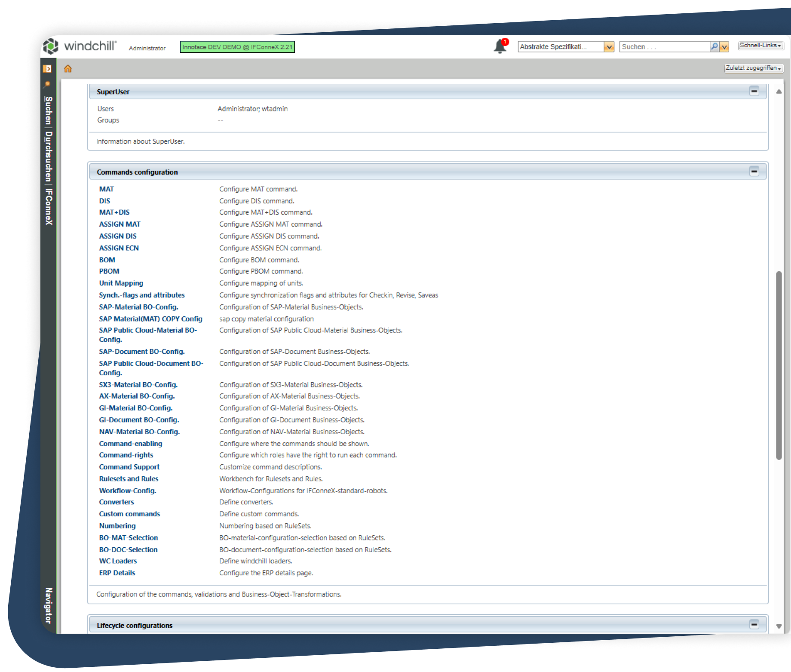This screenshot has height=672, width=791.
Task: Open the Unit Mapping configuration link
Action: click(121, 283)
